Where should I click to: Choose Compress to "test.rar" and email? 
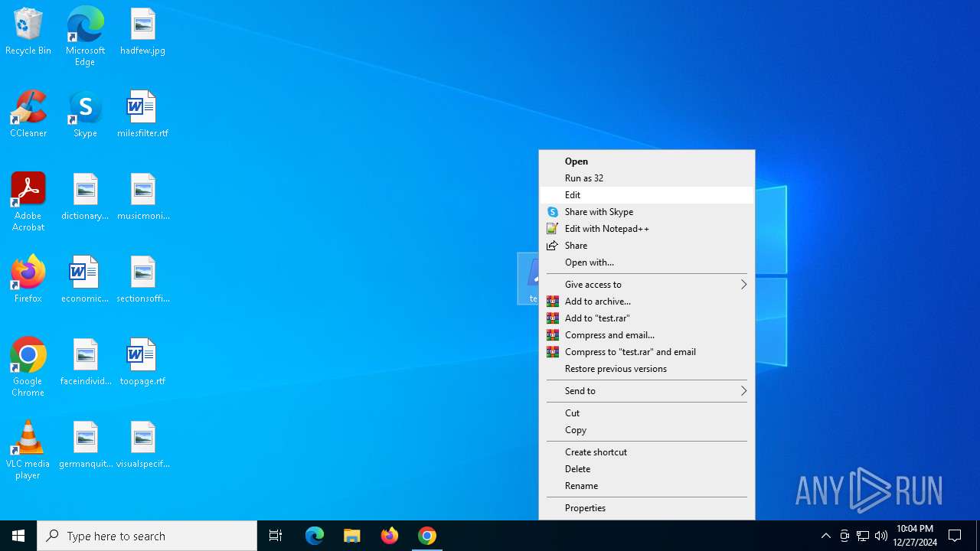[x=647, y=352]
